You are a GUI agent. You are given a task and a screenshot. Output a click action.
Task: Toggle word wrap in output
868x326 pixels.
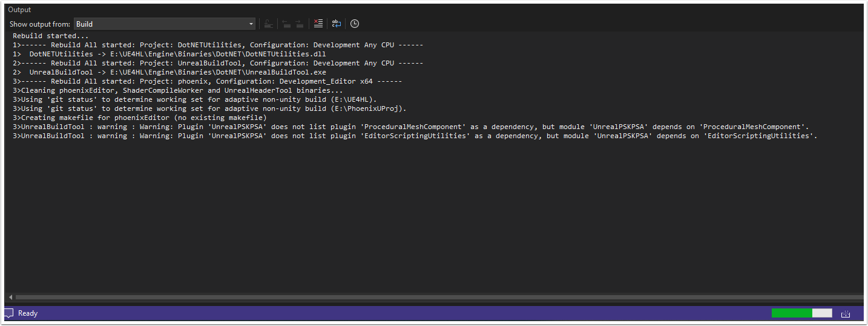pyautogui.click(x=337, y=24)
